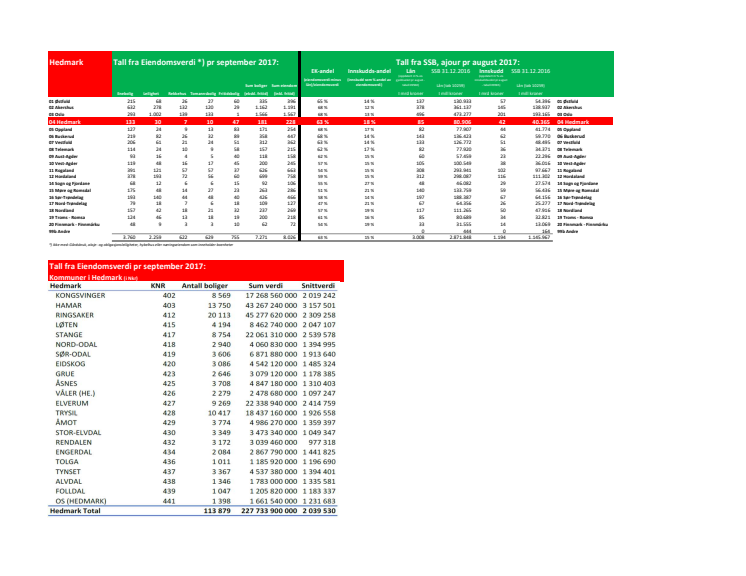The image size is (746, 576).
Task: Click the total boliger value '113 879'
Action: (217, 511)
